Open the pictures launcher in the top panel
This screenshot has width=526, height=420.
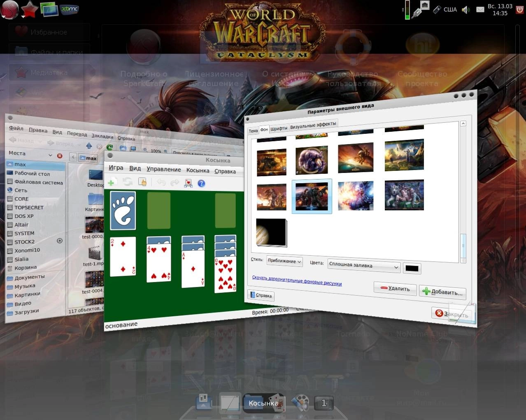(49, 9)
